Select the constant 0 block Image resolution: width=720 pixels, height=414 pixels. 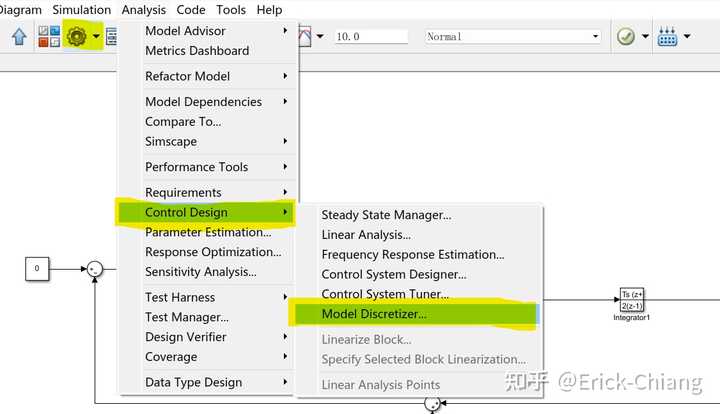tap(37, 268)
